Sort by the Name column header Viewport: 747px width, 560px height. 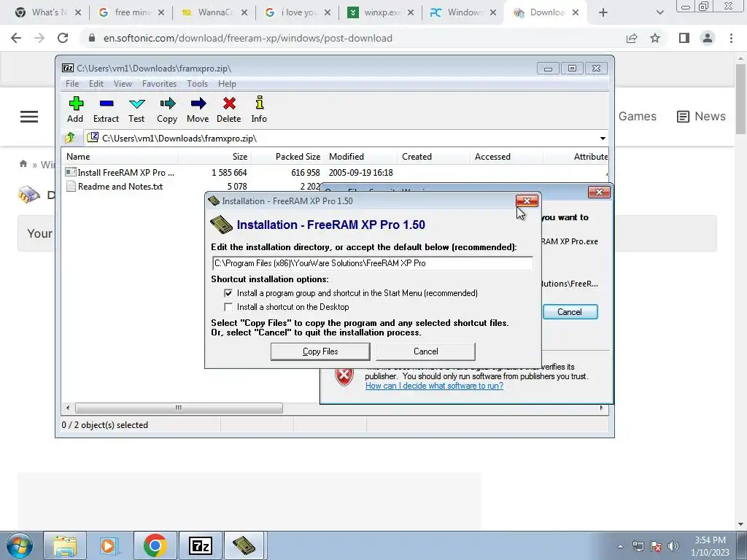tap(120, 157)
